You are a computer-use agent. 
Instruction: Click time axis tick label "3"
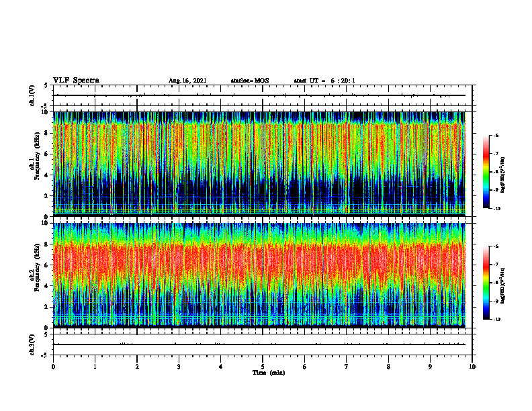179,367
